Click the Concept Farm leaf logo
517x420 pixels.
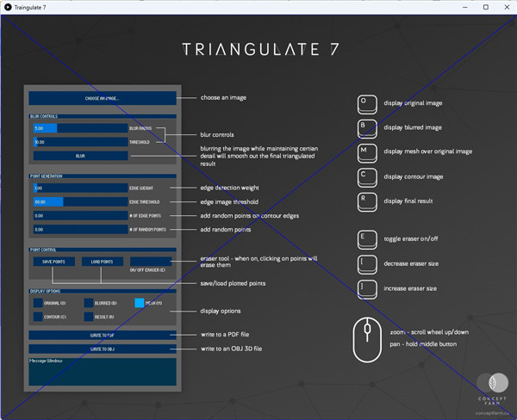[x=493, y=383]
